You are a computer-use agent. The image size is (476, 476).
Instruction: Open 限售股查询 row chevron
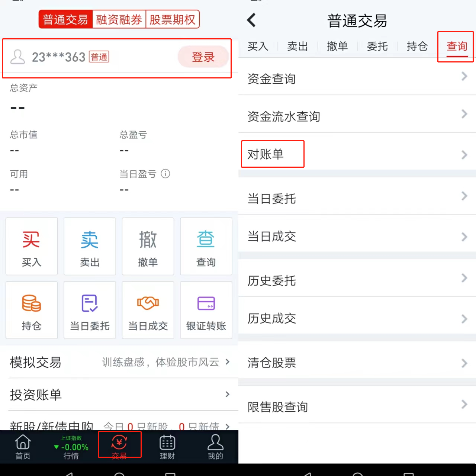[464, 404]
